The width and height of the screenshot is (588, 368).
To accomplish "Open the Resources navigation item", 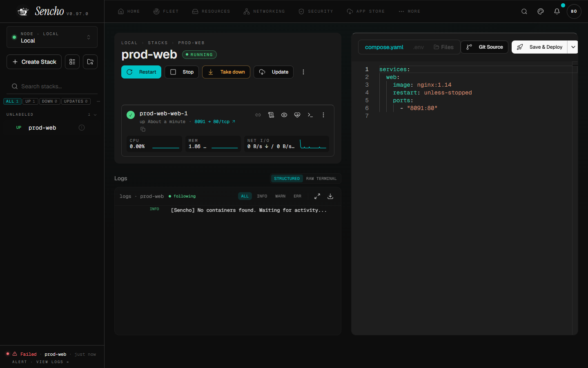I will point(211,11).
